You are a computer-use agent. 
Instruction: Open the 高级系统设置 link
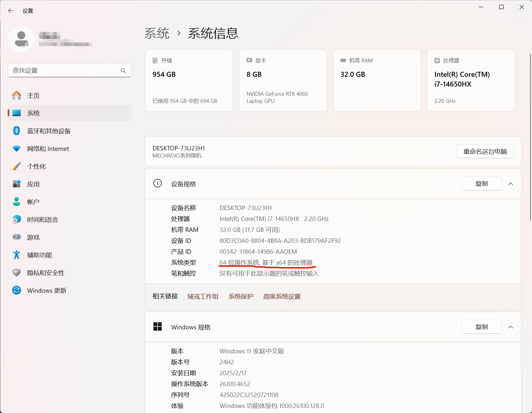(282, 296)
